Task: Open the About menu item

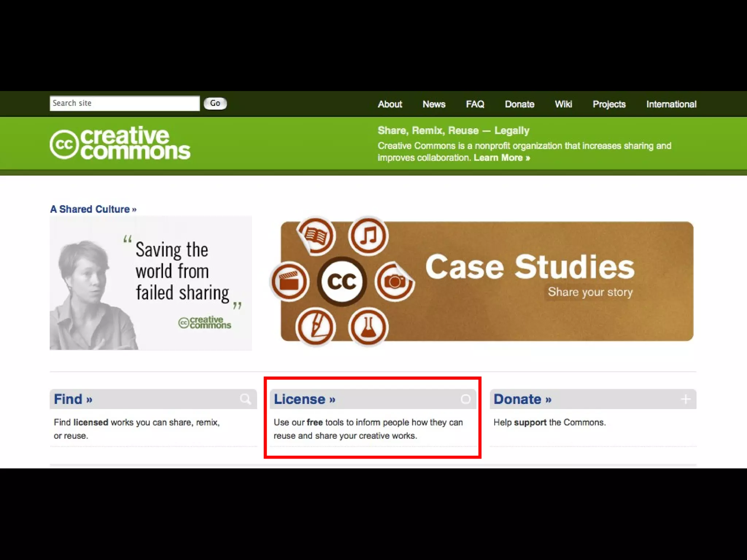Action: point(390,104)
